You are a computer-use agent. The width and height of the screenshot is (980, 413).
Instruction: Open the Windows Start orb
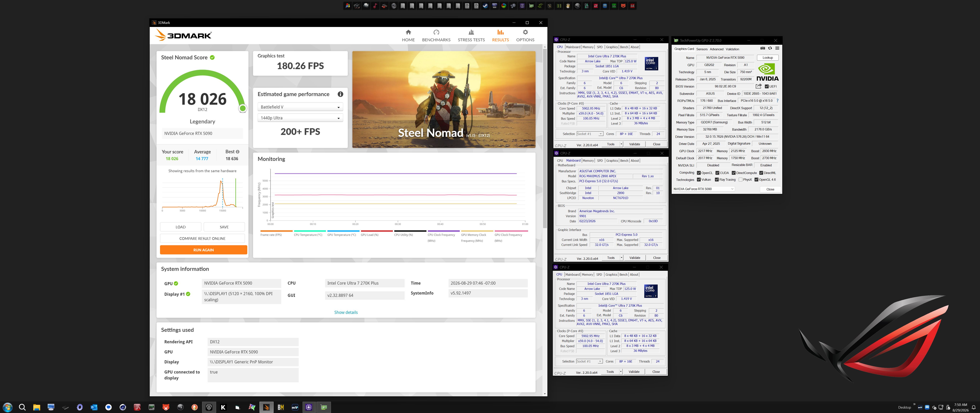coord(8,407)
